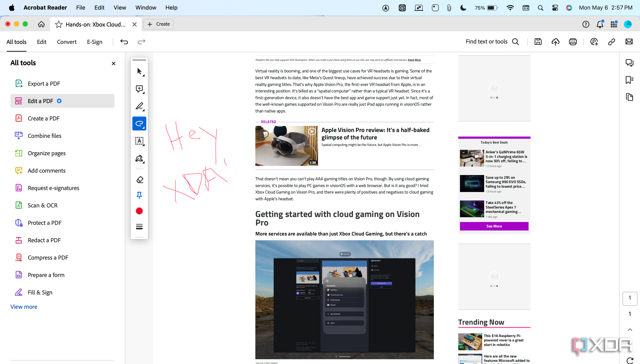Choose Request e-signatures
The image size is (640, 364).
[x=62, y=188]
